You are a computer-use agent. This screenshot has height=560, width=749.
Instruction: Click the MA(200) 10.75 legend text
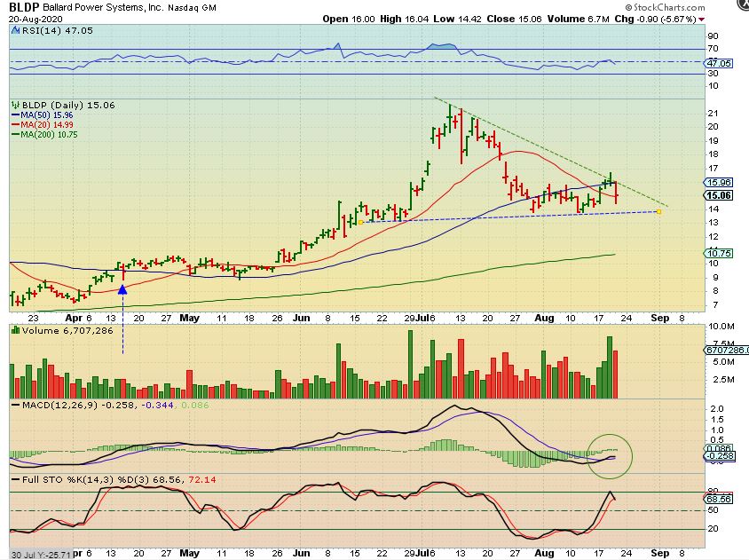(49, 135)
